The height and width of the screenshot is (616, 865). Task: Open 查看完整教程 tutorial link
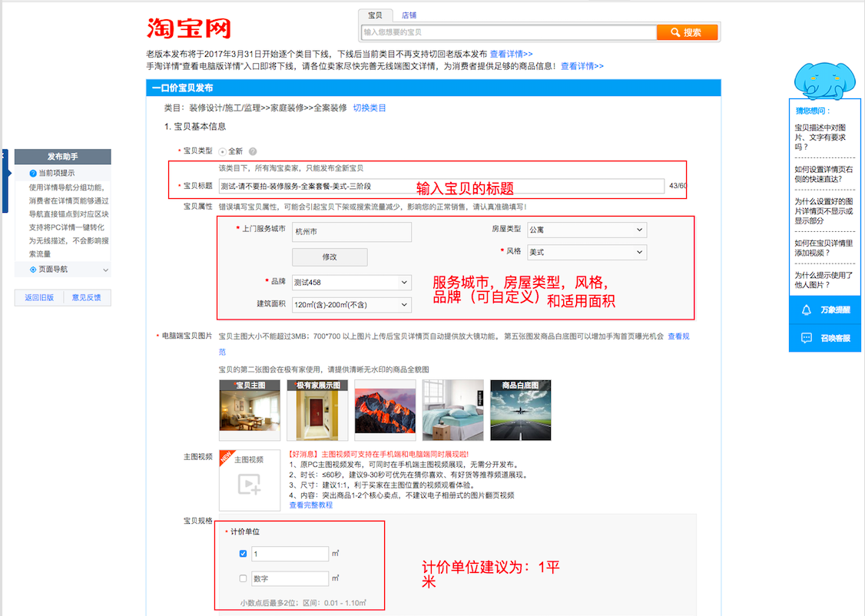[311, 505]
